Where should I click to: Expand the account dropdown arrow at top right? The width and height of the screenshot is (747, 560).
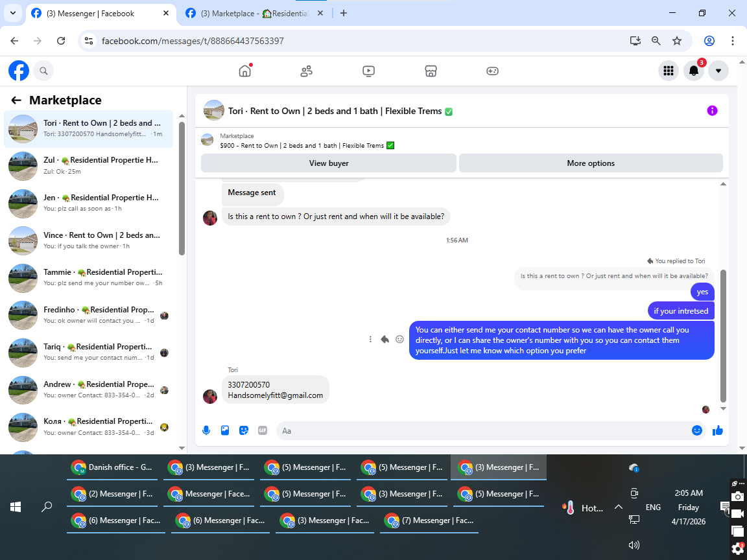(718, 71)
